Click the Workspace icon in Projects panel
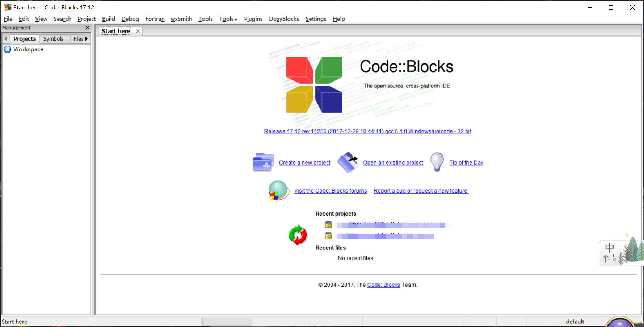The width and height of the screenshot is (644, 327). [8, 49]
